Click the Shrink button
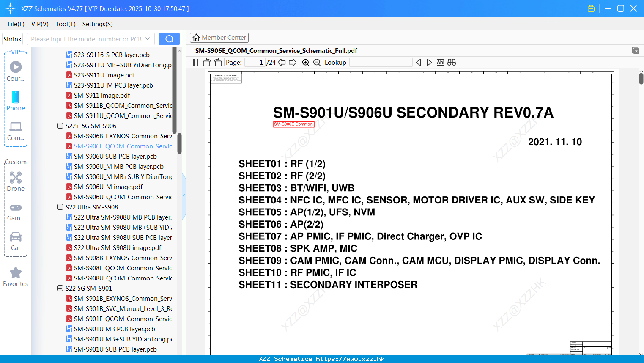Screen dimensions: 644x363 pos(12,39)
